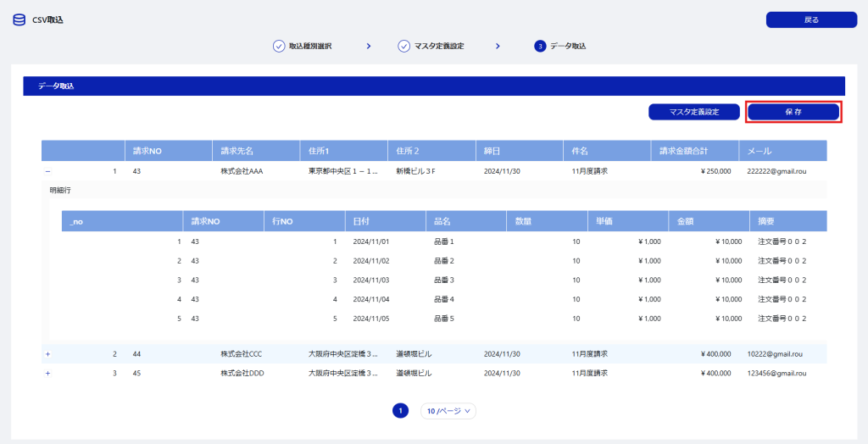This screenshot has height=444, width=868.
Task: Open the 10/ページ page size dropdown
Action: [x=448, y=411]
